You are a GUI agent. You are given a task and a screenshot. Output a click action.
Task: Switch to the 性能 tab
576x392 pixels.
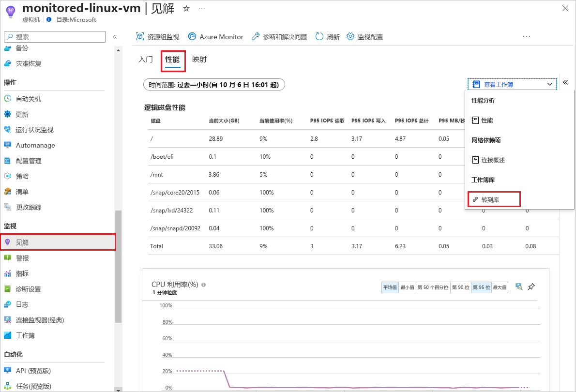pos(172,60)
